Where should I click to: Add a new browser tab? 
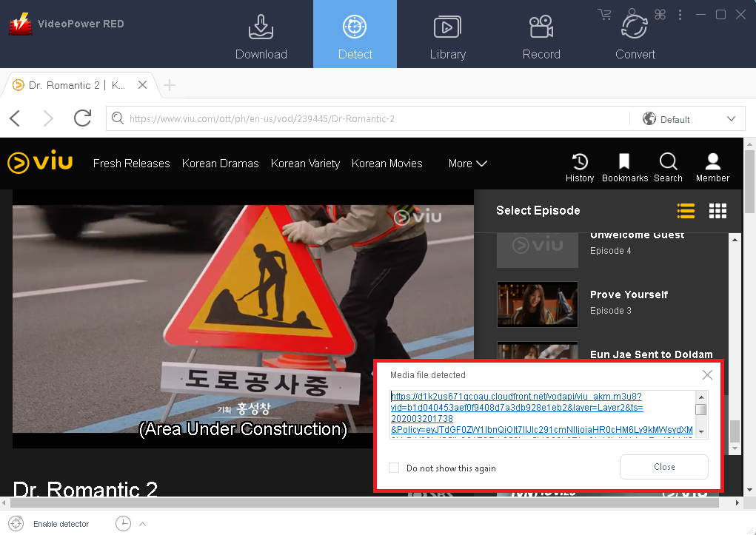click(170, 85)
